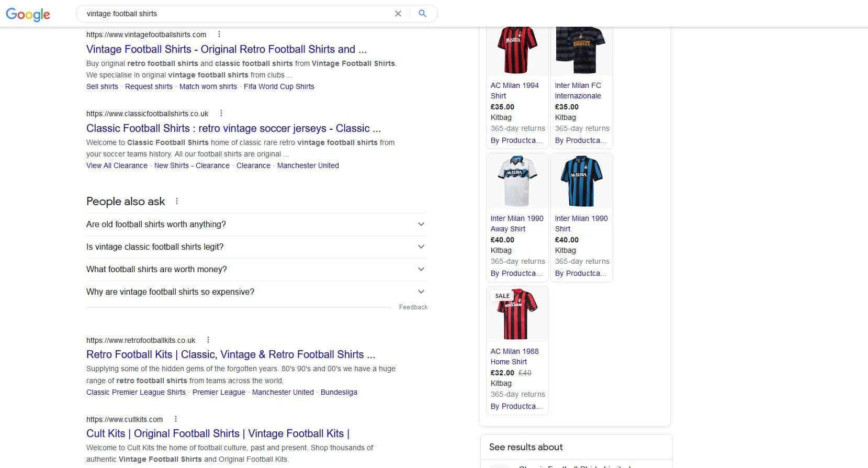Click the Bundesliga sitelink

point(339,392)
